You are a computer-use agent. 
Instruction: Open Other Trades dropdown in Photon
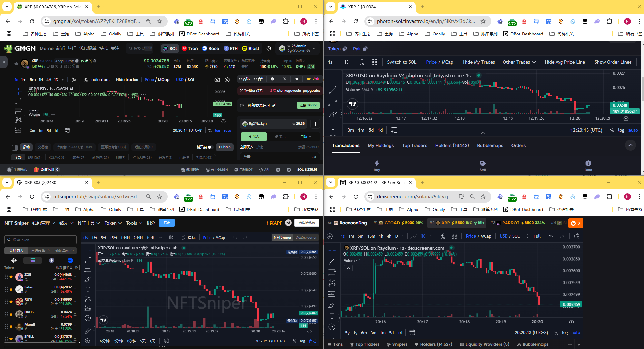click(x=519, y=62)
